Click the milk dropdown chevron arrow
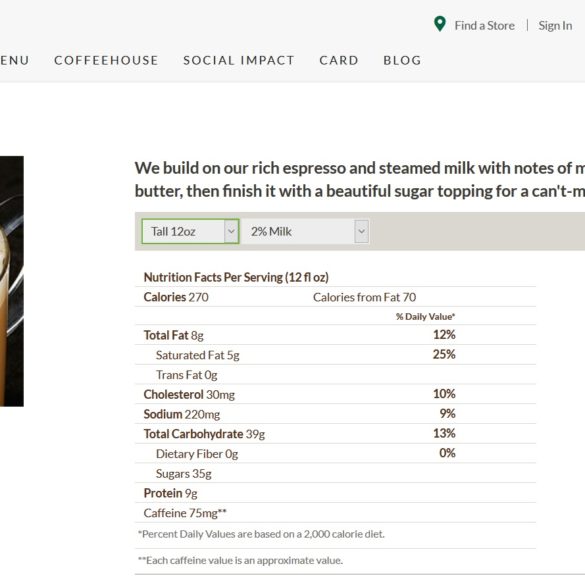 tap(361, 231)
